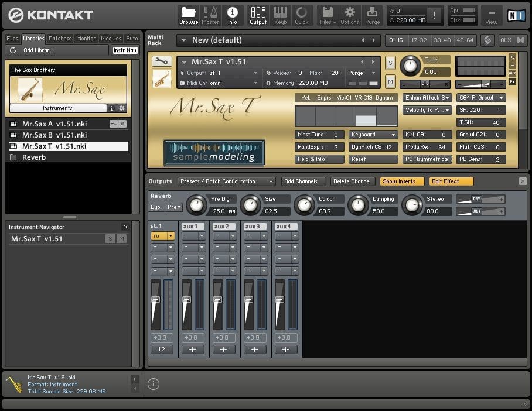
Task: Click the Help & Info button
Action: (x=318, y=159)
